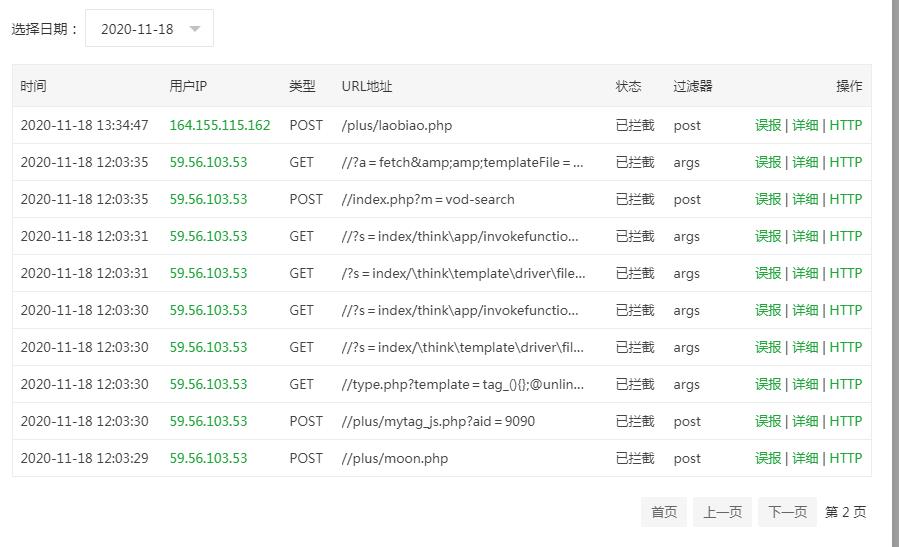Open HTTP for the type.php?template row
Image resolution: width=899 pixels, height=547 pixels.
tap(846, 384)
